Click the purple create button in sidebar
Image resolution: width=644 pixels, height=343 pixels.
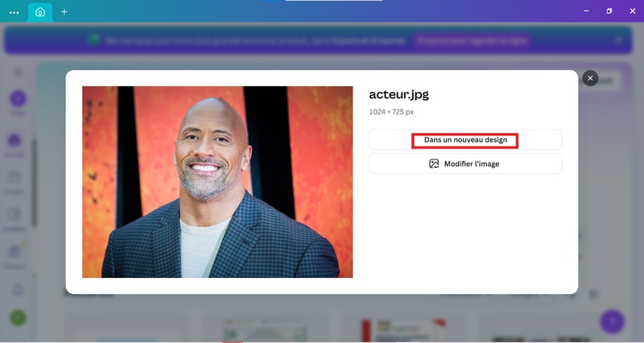click(x=18, y=99)
